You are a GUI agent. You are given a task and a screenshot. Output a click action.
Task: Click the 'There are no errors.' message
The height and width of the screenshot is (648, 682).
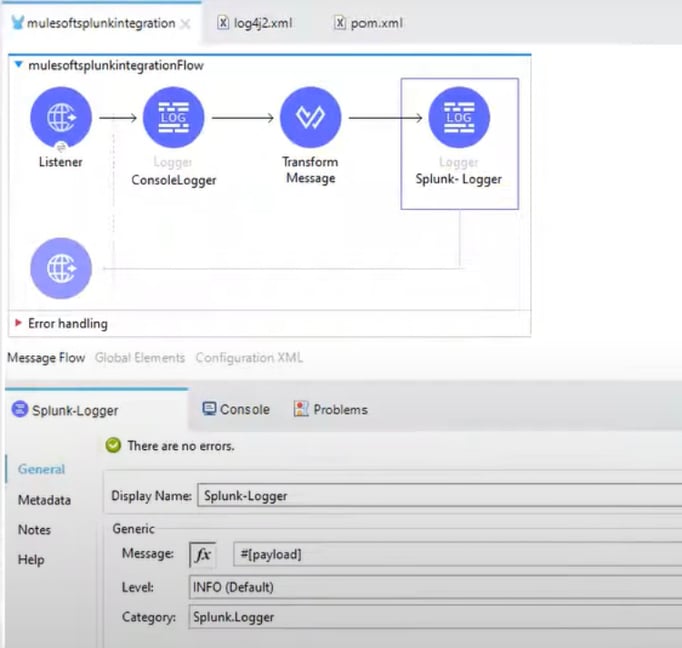click(x=181, y=446)
